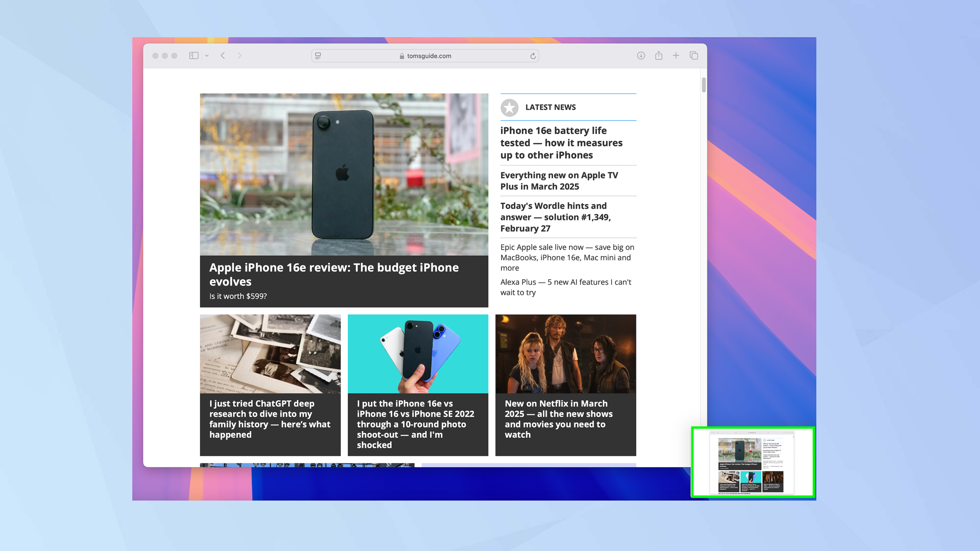Navigate forward a page
980x551 pixels.
pos(240,55)
